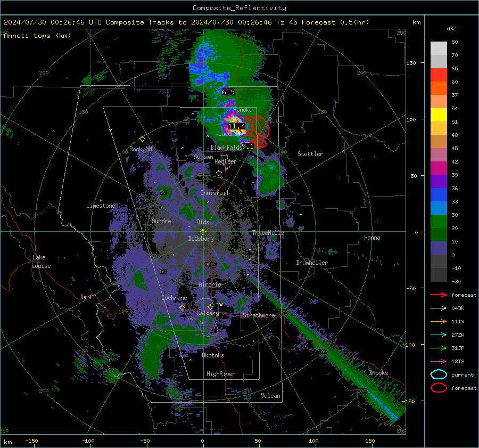Click the cyan current ellipse legend icon
The image size is (479, 448).
(x=439, y=374)
